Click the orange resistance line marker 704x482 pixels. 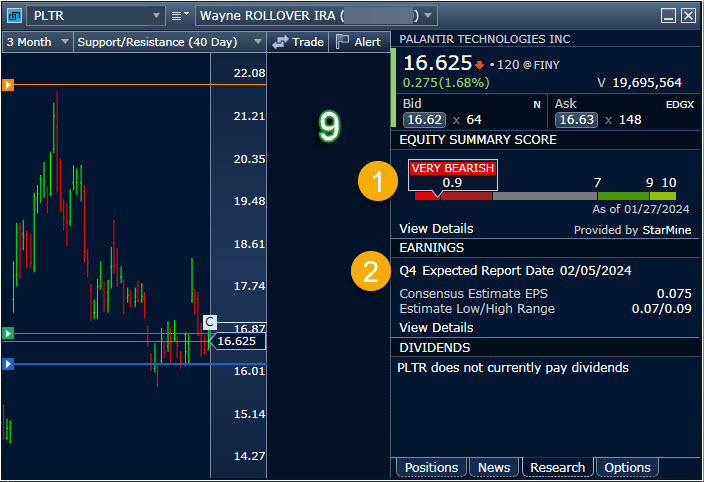(x=8, y=85)
